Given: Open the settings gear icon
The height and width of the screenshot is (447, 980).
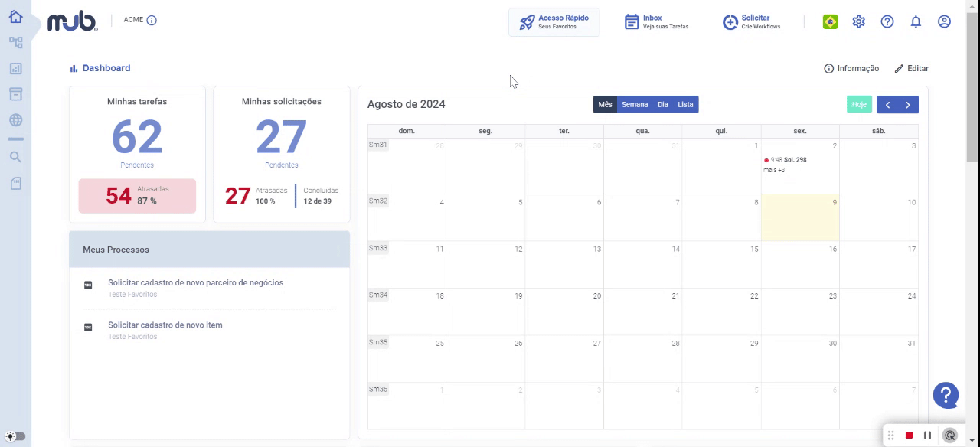Looking at the screenshot, I should tap(858, 21).
